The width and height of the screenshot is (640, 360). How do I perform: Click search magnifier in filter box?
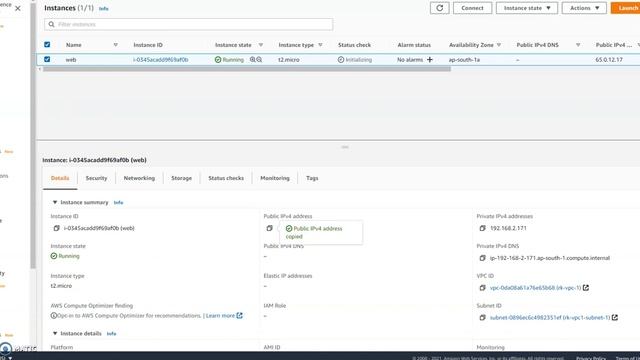point(51,24)
